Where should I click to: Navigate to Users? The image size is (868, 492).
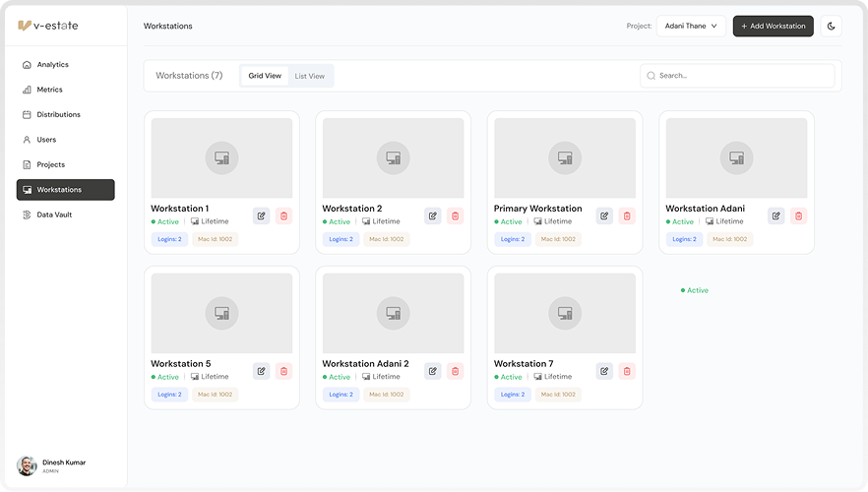[65, 140]
